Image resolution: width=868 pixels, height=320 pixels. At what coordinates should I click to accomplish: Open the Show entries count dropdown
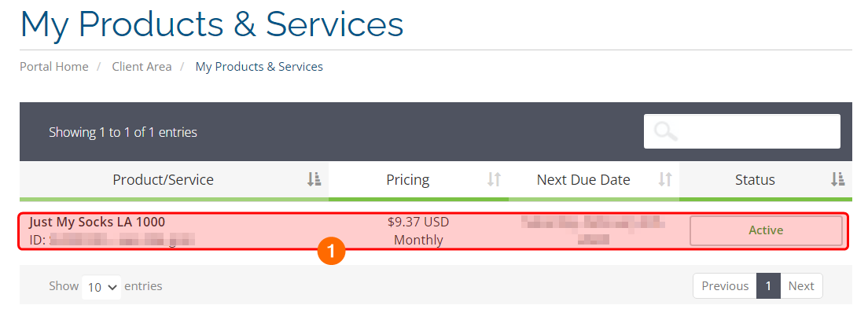pos(102,287)
